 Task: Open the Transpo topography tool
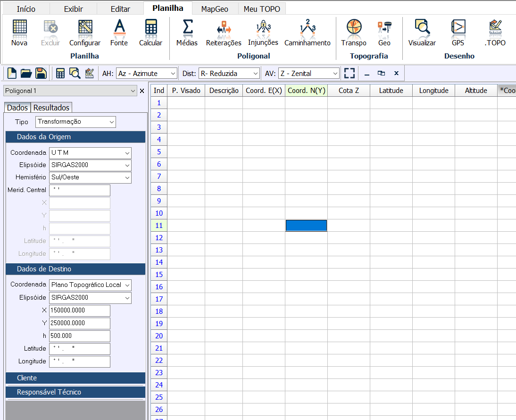[354, 33]
